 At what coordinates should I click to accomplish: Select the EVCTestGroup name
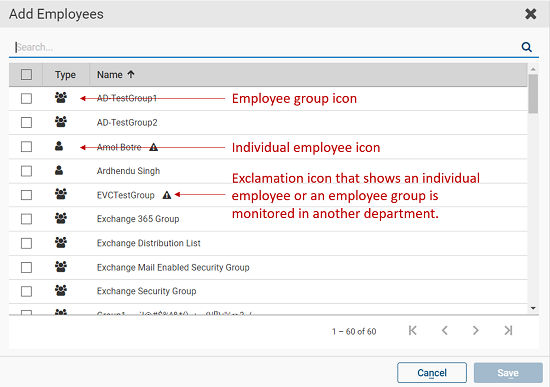pos(126,195)
